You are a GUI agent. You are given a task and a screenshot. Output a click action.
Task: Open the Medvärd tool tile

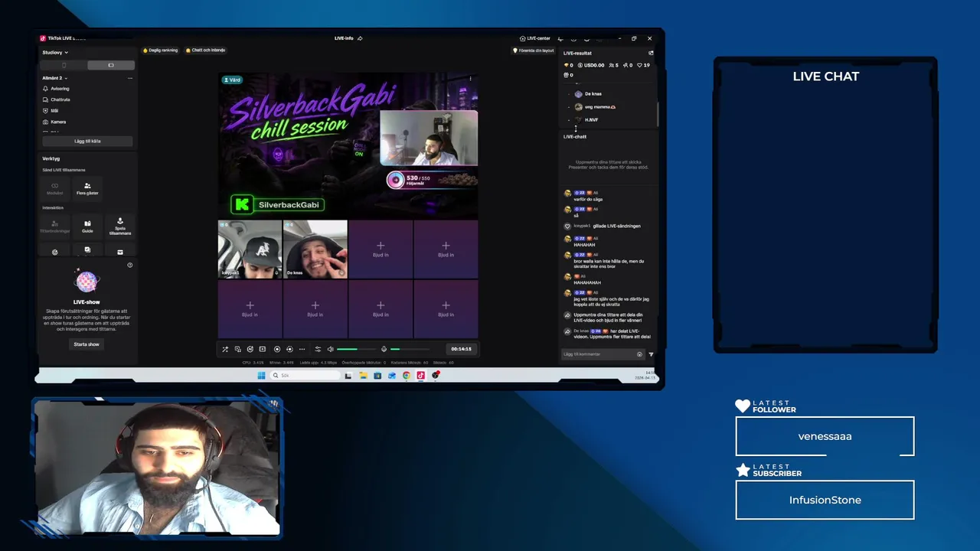pos(55,188)
